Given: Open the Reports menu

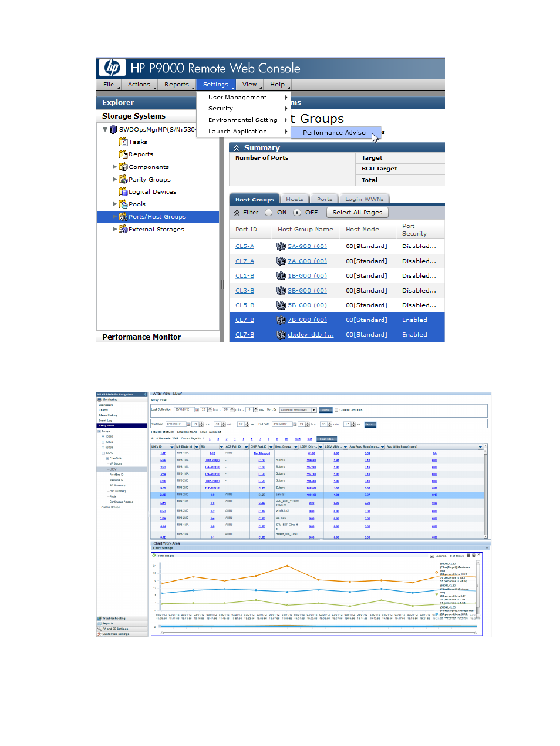Looking at the screenshot, I should pyautogui.click(x=177, y=85).
